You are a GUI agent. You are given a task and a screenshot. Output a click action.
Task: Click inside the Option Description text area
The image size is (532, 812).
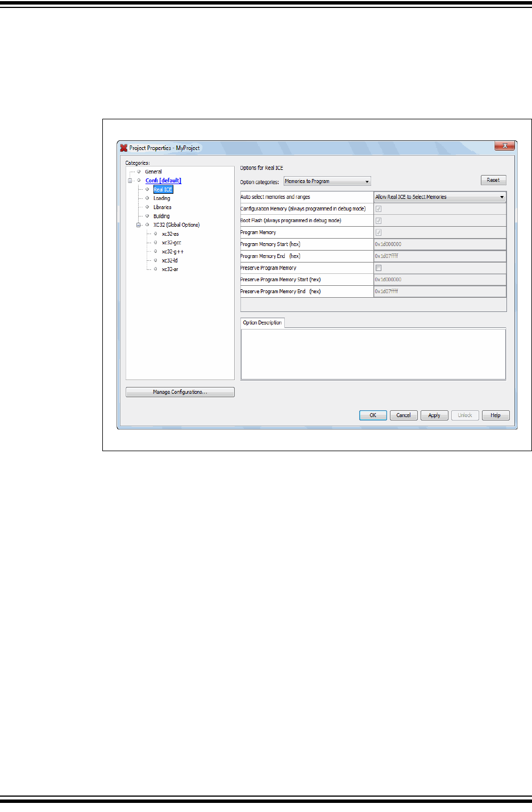coord(373,354)
